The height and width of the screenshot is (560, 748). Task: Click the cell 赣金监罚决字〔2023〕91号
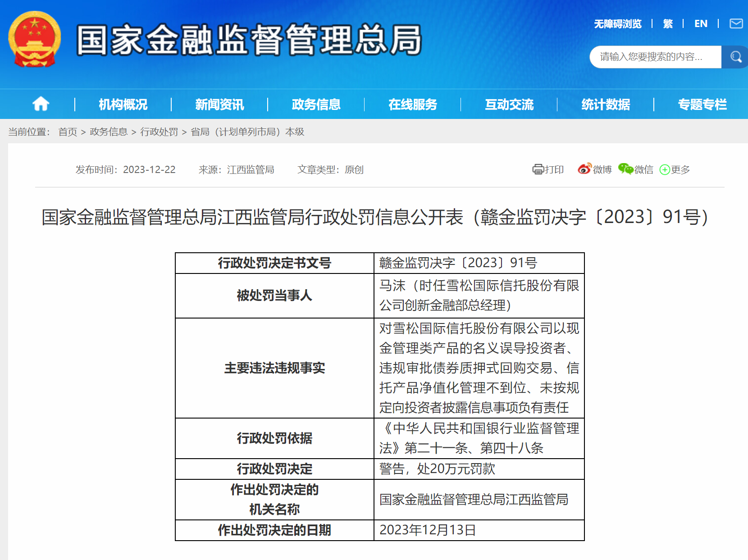tap(479, 263)
